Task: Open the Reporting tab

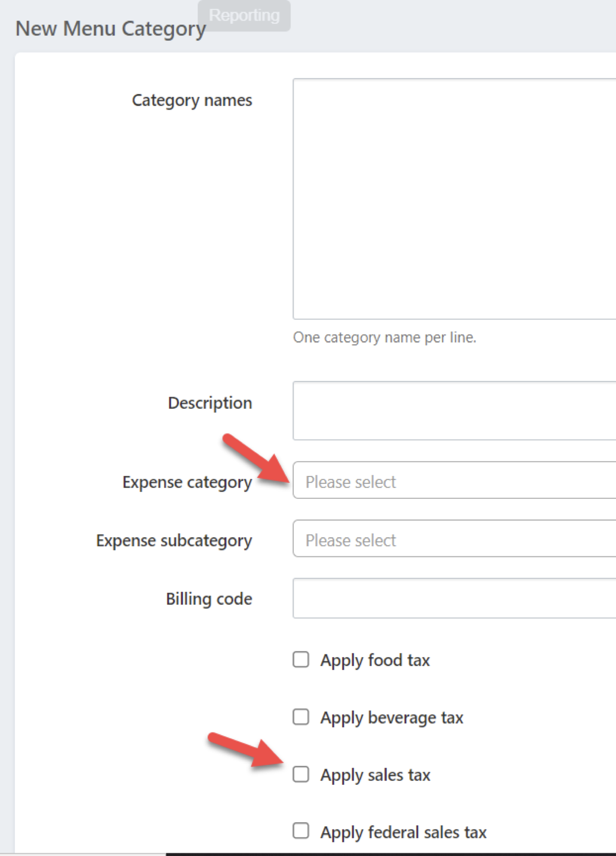Action: (244, 16)
